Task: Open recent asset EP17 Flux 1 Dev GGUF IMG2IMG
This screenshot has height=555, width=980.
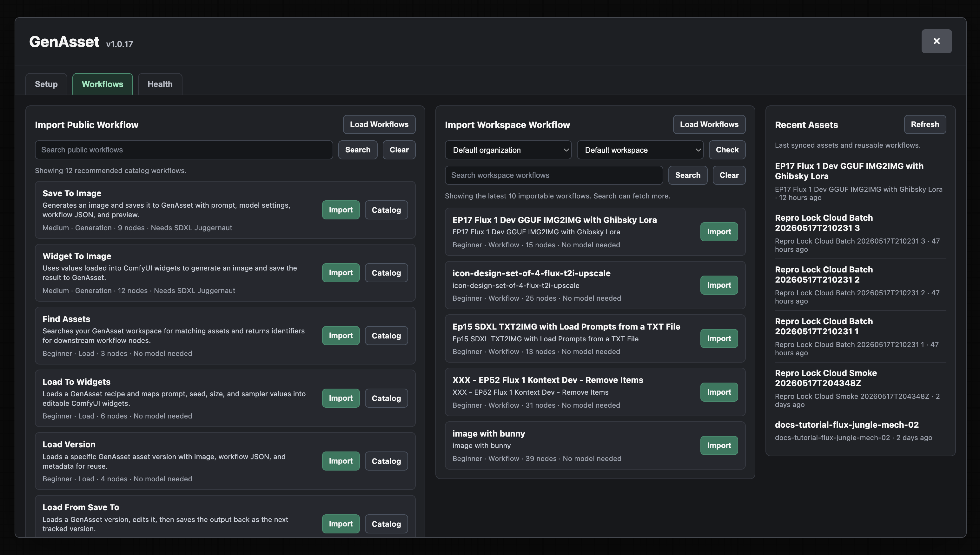Action: (860, 181)
